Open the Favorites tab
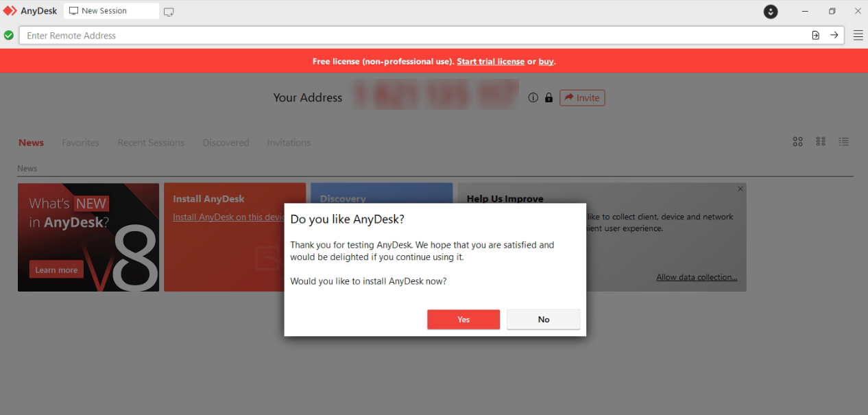The height and width of the screenshot is (415, 868). coord(80,143)
